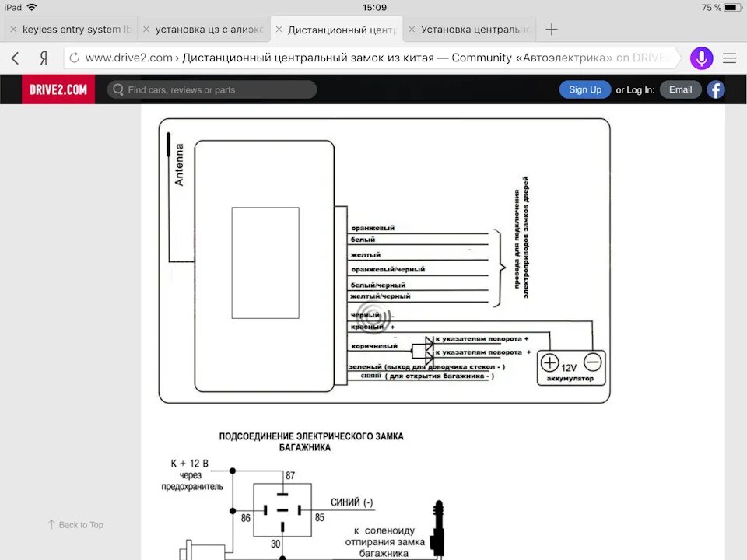Close the 'Установка центрально' tab

[x=412, y=30]
